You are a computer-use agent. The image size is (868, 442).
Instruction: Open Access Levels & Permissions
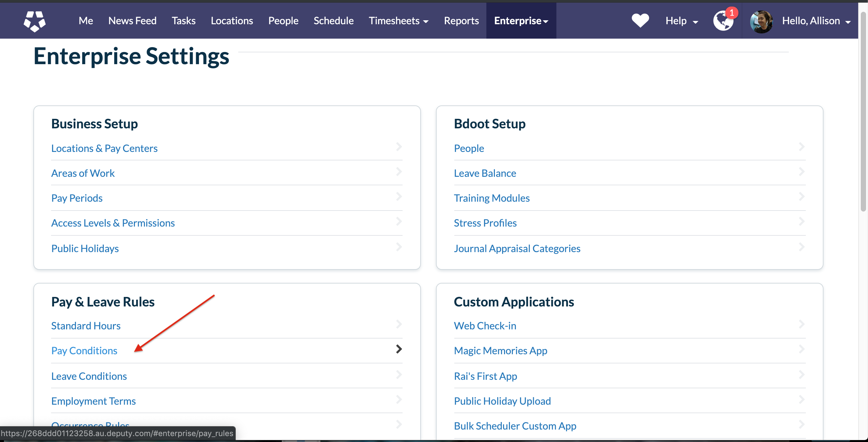113,223
